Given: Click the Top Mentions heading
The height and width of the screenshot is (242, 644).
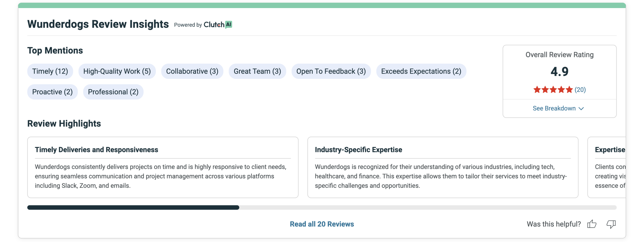Looking at the screenshot, I should (55, 50).
